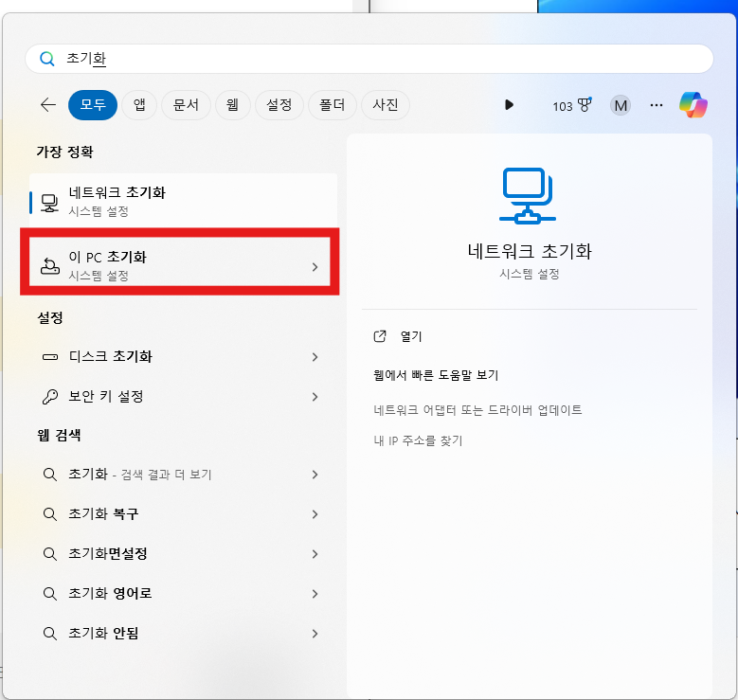Screen dimensions: 738x700
Task: Click the 네트워크 초기화 title in preview pane
Action: click(530, 251)
